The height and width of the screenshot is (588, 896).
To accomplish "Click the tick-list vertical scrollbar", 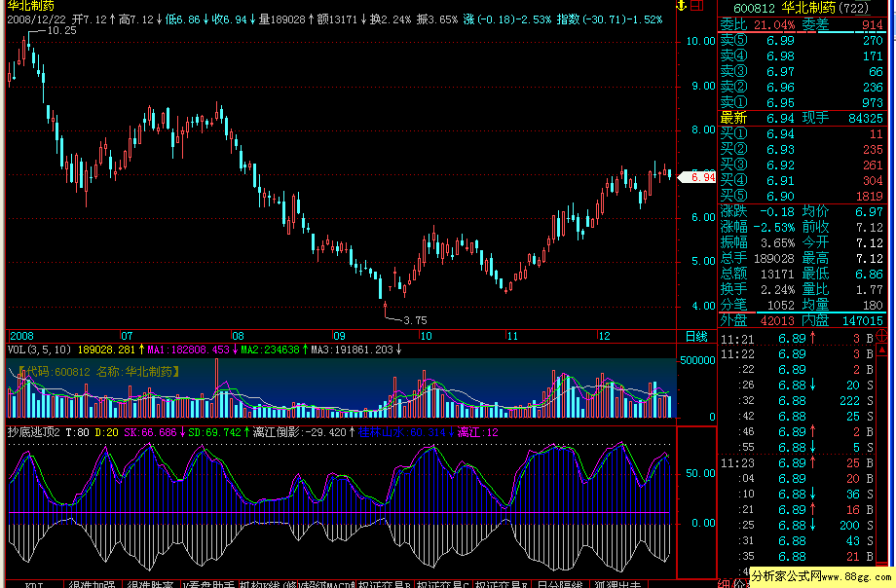I will point(881,458).
